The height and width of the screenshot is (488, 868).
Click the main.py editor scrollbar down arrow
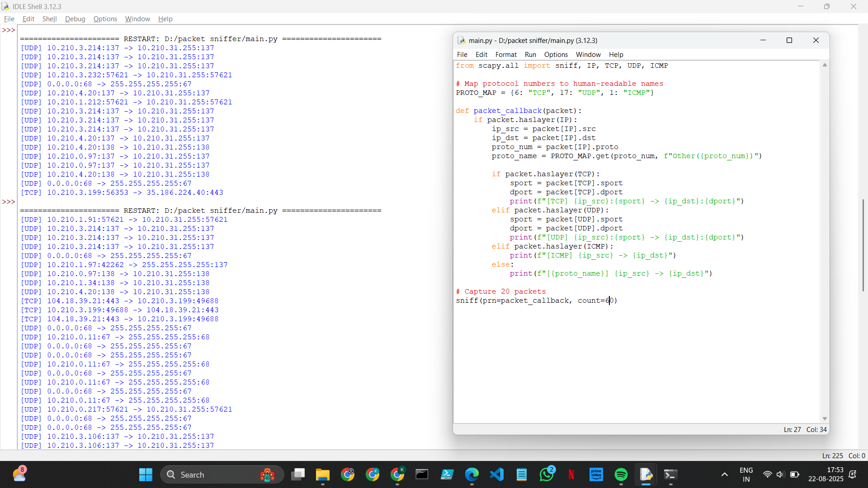(825, 418)
